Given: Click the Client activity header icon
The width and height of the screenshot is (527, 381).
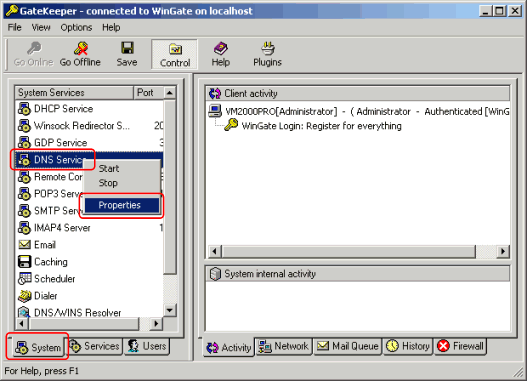Looking at the screenshot, I should point(215,93).
